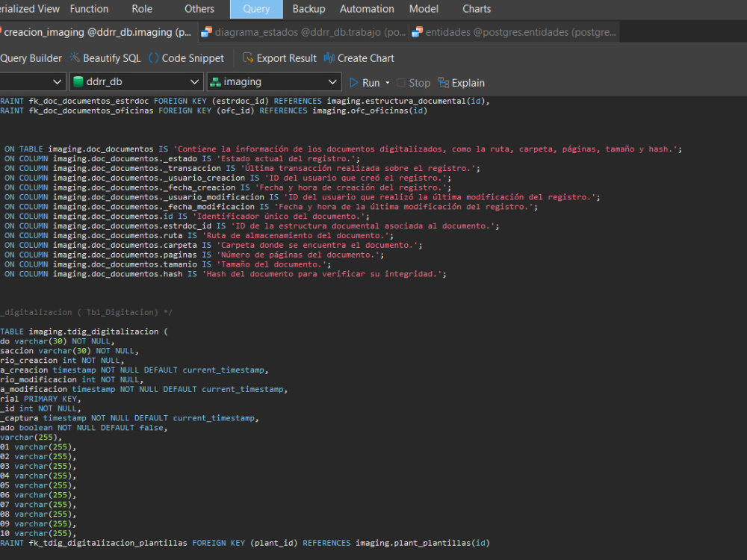The width and height of the screenshot is (747, 560).
Task: Click '_captura timestamp' column line
Action: (129, 418)
